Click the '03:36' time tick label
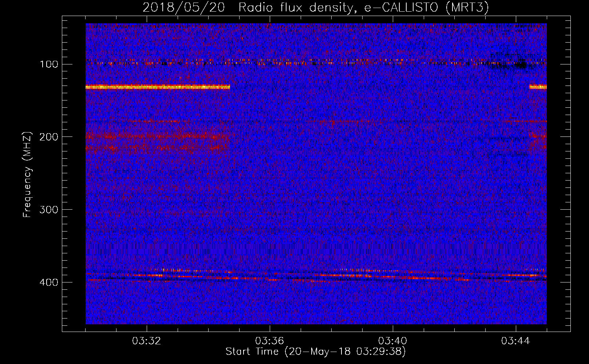This screenshot has width=589, height=364. click(269, 341)
